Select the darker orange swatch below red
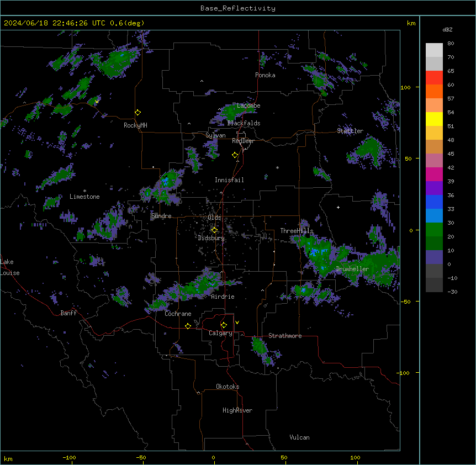The image size is (476, 465). [434, 91]
